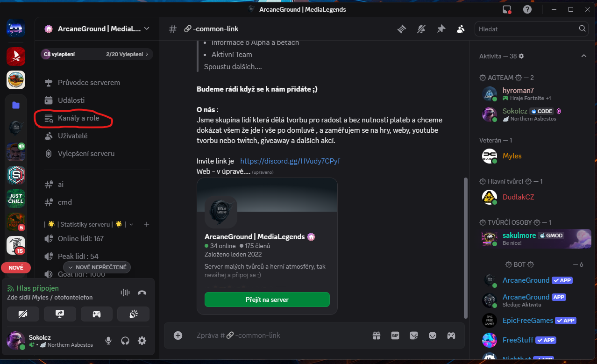597x364 pixels.
Task: Open Aktivita settings gear icon
Action: [521, 56]
